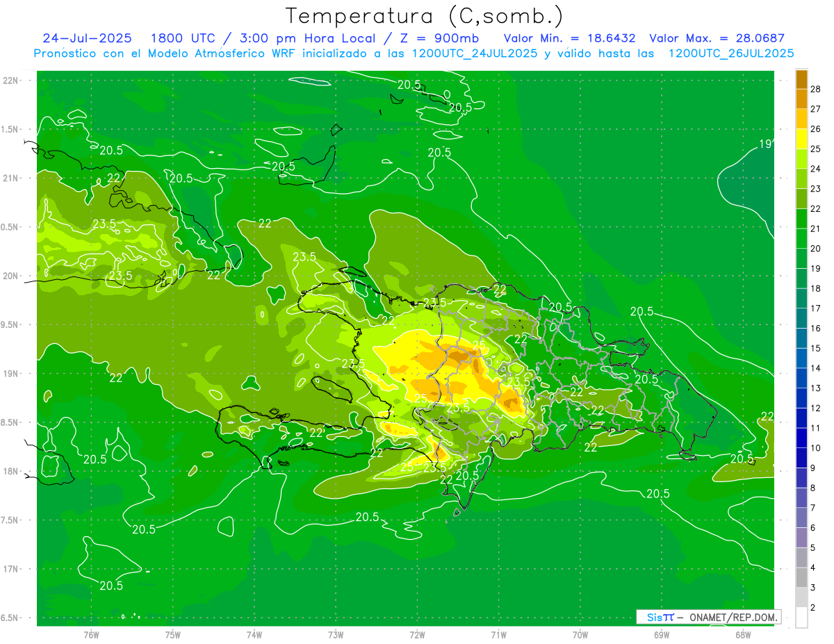Click the "9.5N" latitude tick label

coord(10,324)
